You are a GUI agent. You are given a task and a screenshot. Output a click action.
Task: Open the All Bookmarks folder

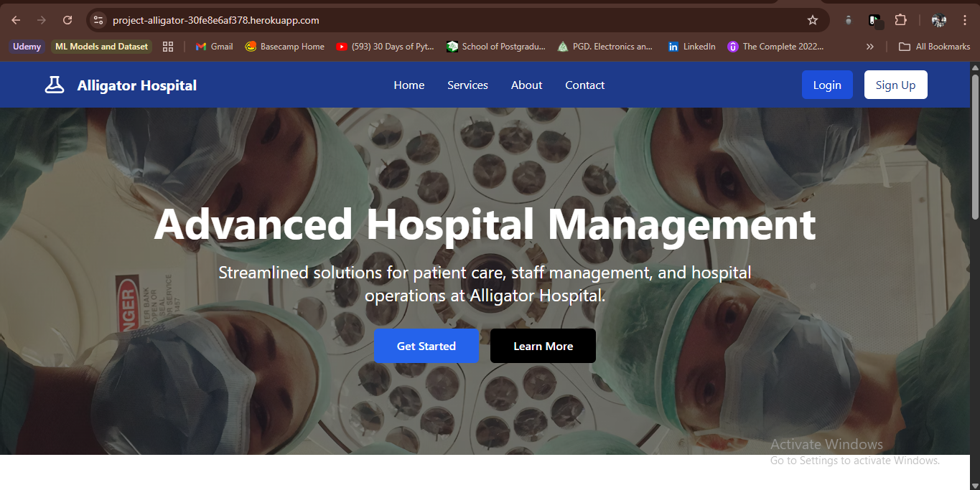935,47
